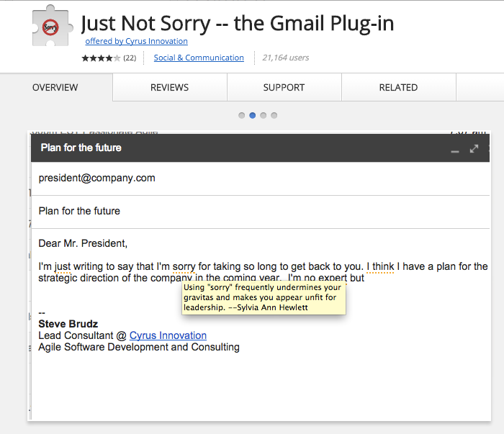
Task: Click the Steve Brudz signature name
Action: tap(68, 324)
